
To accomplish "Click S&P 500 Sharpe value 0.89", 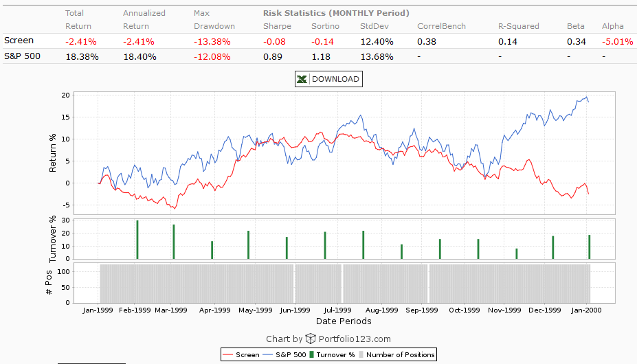I will click(273, 57).
